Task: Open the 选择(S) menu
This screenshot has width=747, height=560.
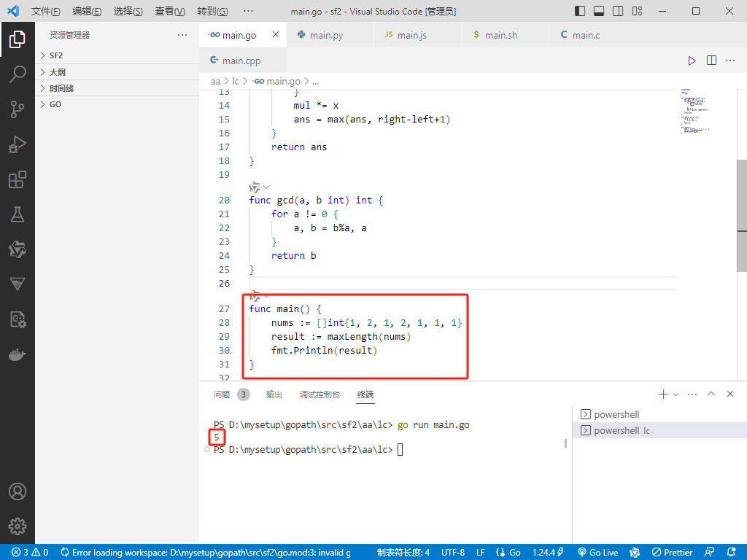Action: [x=128, y=11]
